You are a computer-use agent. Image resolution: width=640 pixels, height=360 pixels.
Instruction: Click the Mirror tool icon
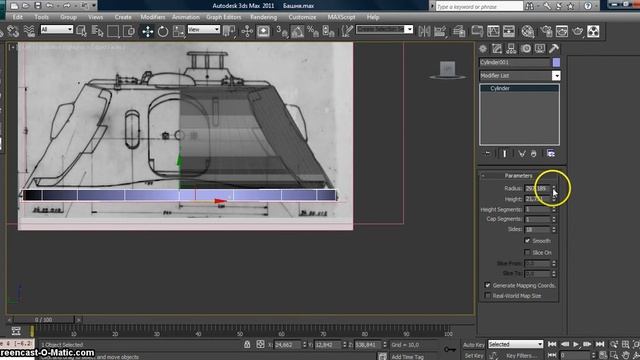(x=424, y=31)
